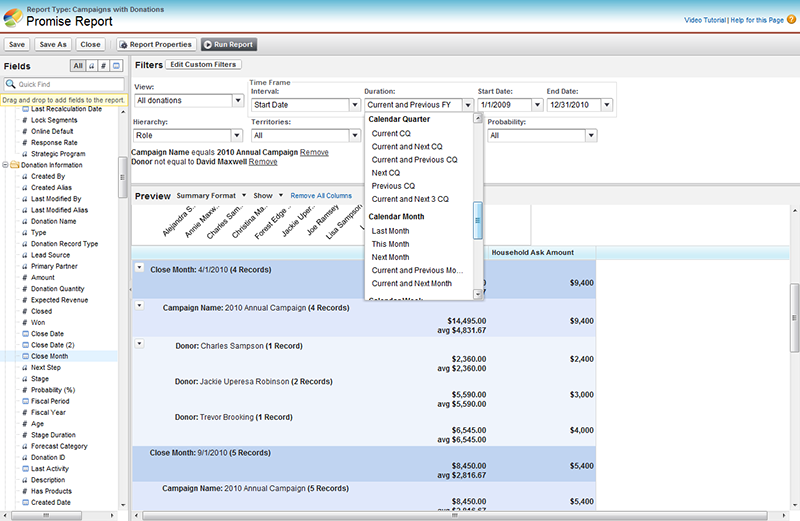Collapse the Close Month 4/1/2010 group
Screen dimensions: 800x521
(138, 268)
